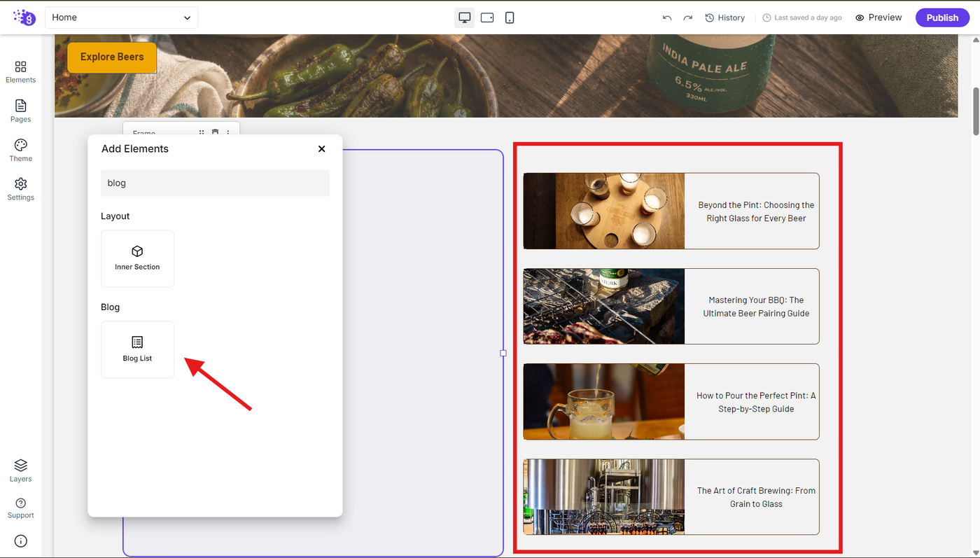Viewport: 980px width, 558px height.
Task: Click the Preview button
Action: [x=878, y=18]
